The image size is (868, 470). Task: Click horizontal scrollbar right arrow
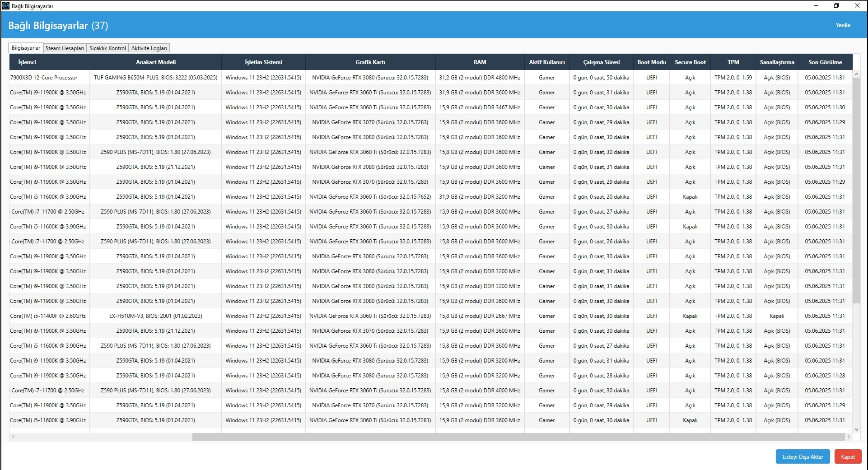click(x=849, y=437)
